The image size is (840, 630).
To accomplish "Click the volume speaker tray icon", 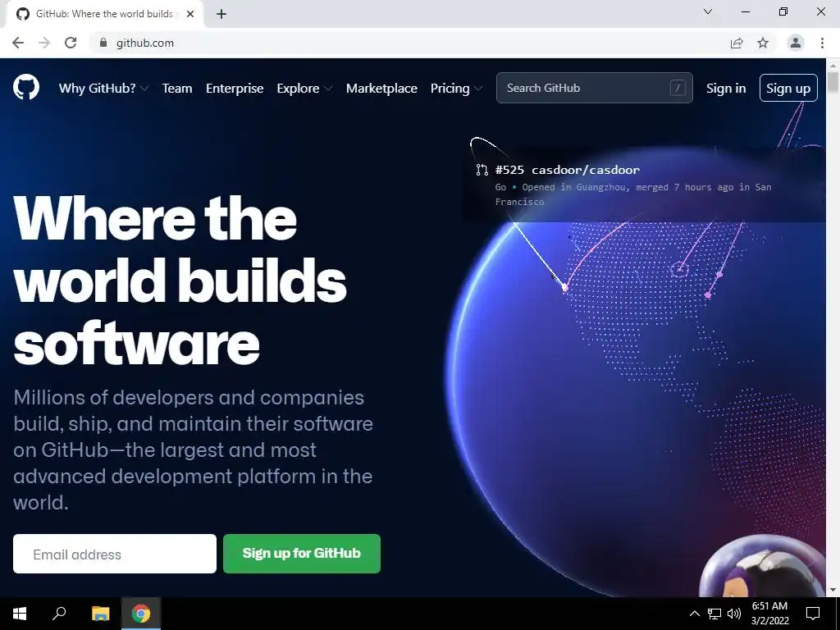I will click(734, 614).
